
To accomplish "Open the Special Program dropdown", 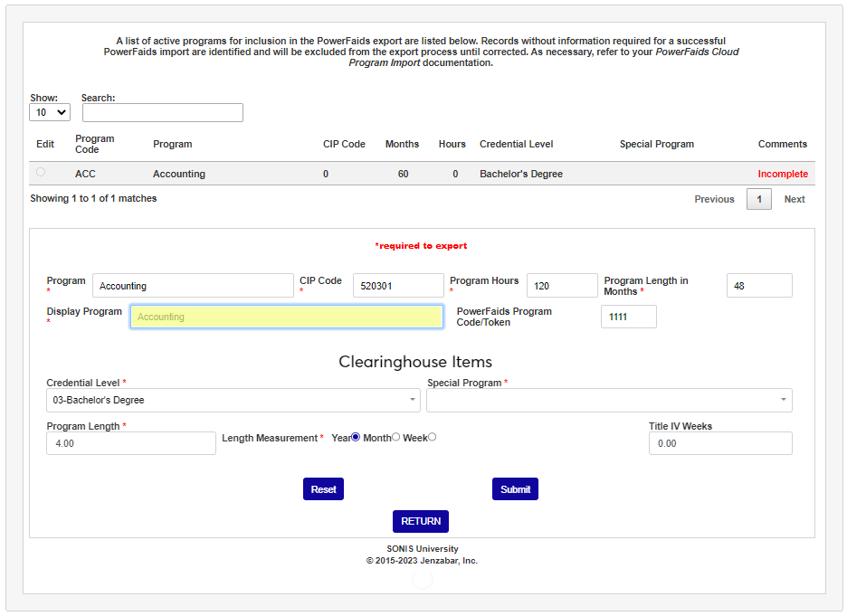I will 609,400.
